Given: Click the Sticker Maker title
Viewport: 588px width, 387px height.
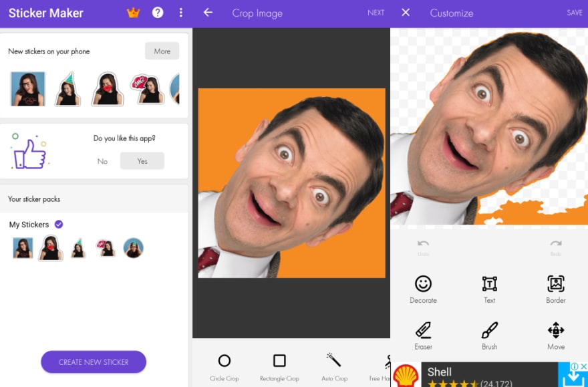Looking at the screenshot, I should click(45, 13).
